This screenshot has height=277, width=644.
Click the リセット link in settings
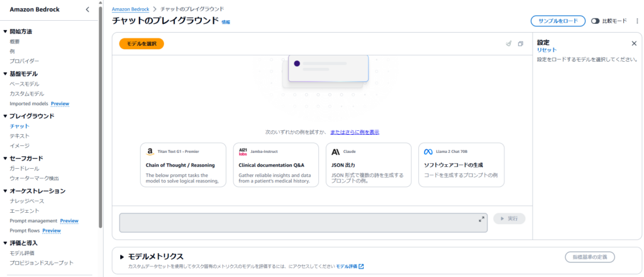click(x=547, y=50)
